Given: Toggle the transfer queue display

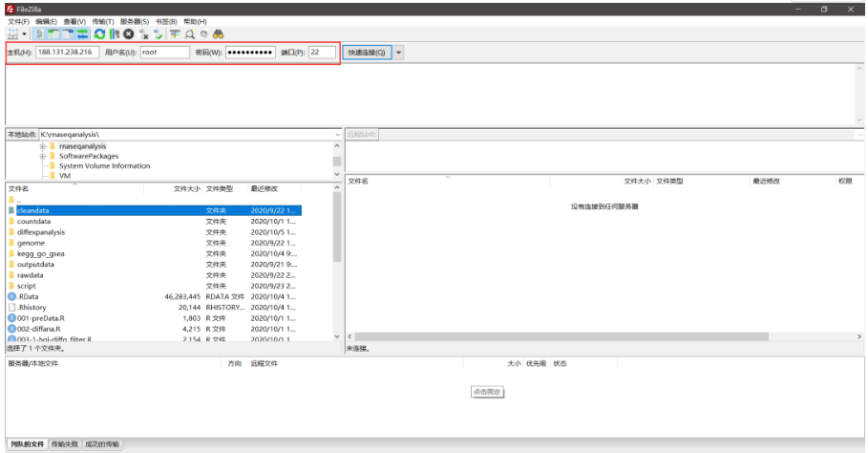Looking at the screenshot, I should (82, 33).
